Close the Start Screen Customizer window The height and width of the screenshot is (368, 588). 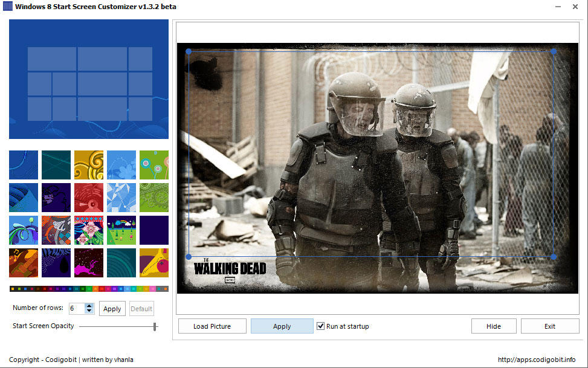(x=575, y=7)
